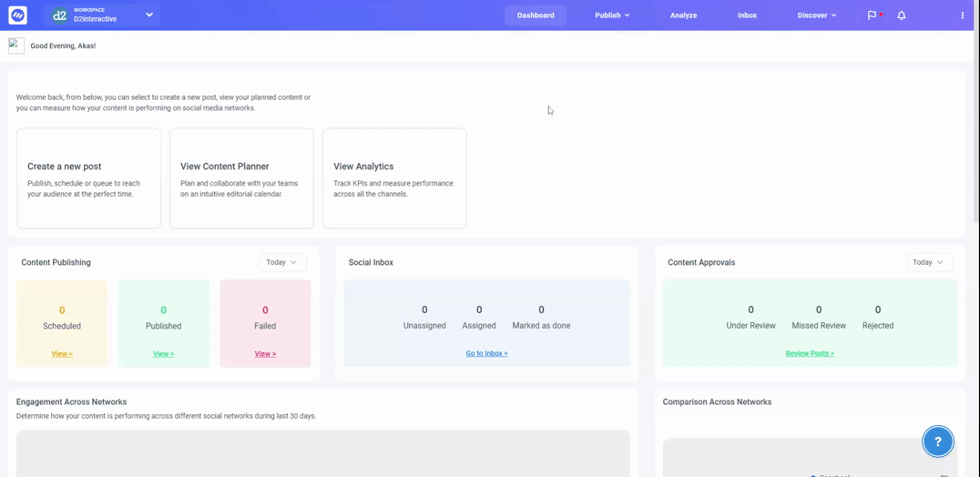Viewport: 980px width, 477px height.
Task: Click the flag icon in header
Action: coord(872,15)
